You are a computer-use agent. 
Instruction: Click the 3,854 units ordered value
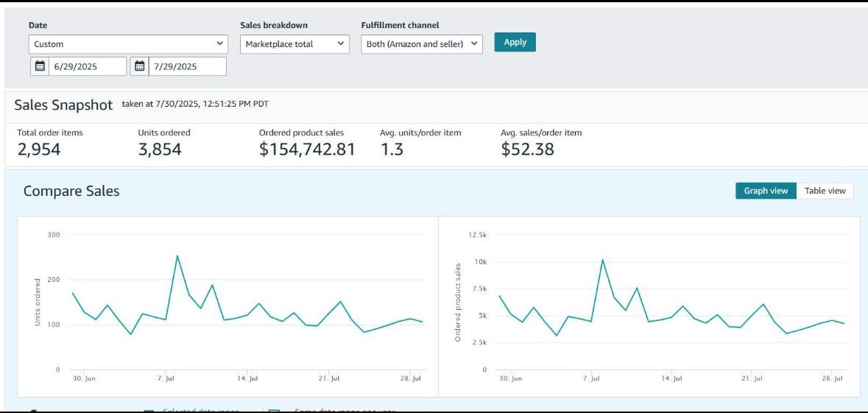click(x=160, y=149)
